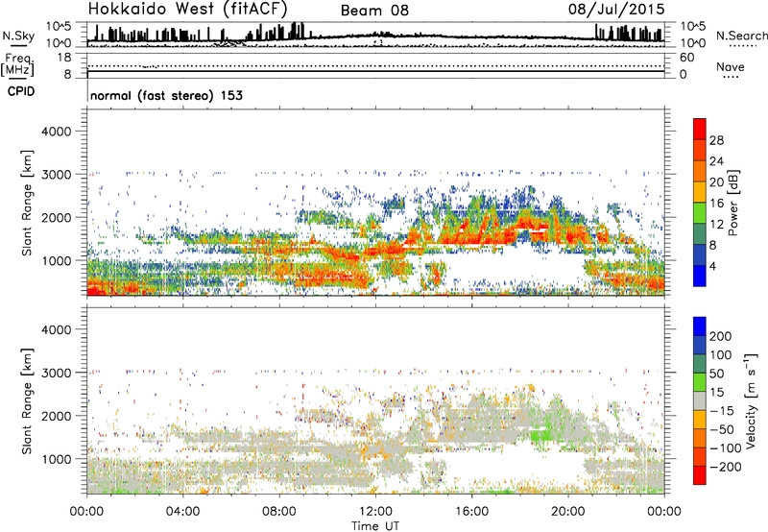The width and height of the screenshot is (768, 532).
Task: Select the '08:00' time tick label
Action: [x=278, y=512]
